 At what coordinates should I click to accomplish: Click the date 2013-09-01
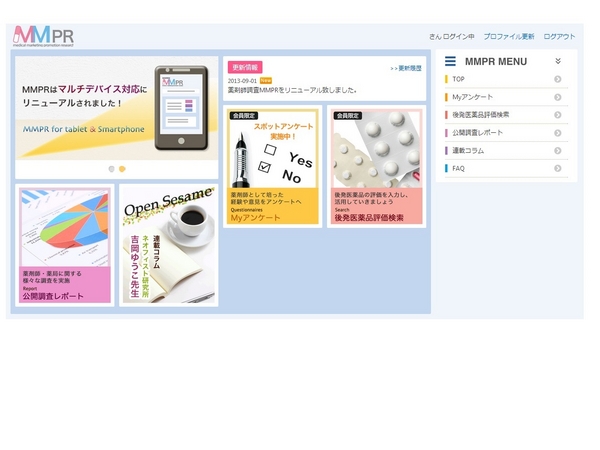click(x=242, y=81)
